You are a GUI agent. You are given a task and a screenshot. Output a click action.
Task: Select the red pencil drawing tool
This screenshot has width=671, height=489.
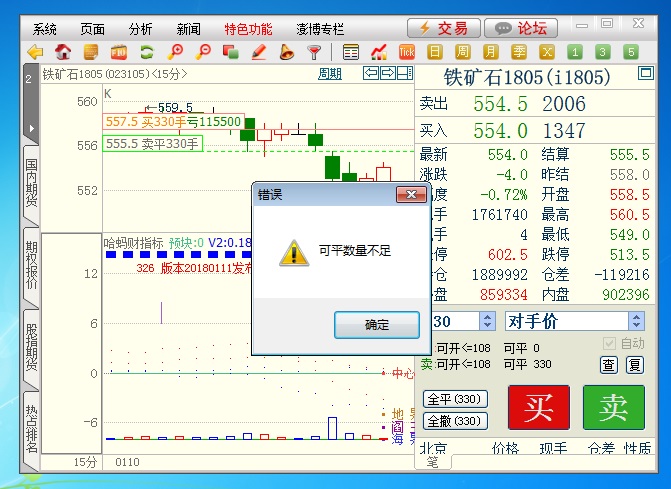click(259, 52)
